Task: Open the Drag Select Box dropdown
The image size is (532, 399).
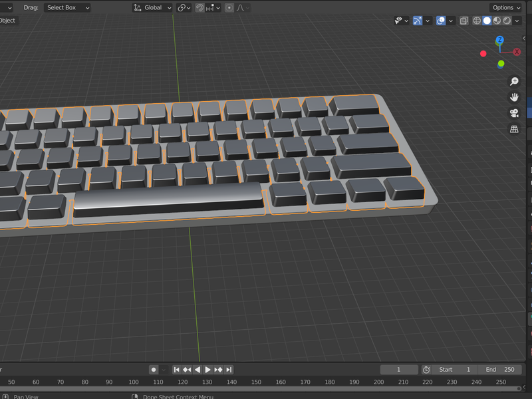Action: [x=68, y=8]
